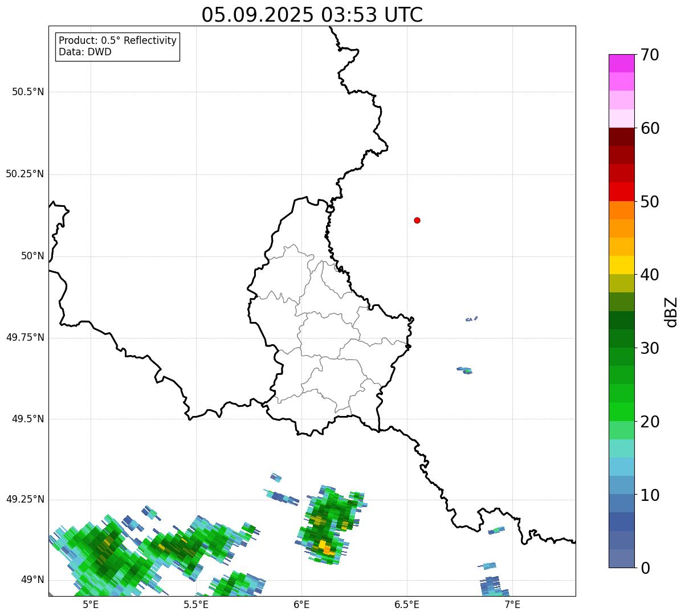The image size is (685, 616).
Task: Click the small blue echo near 6.8°E, 49.8°N
Action: tap(471, 319)
